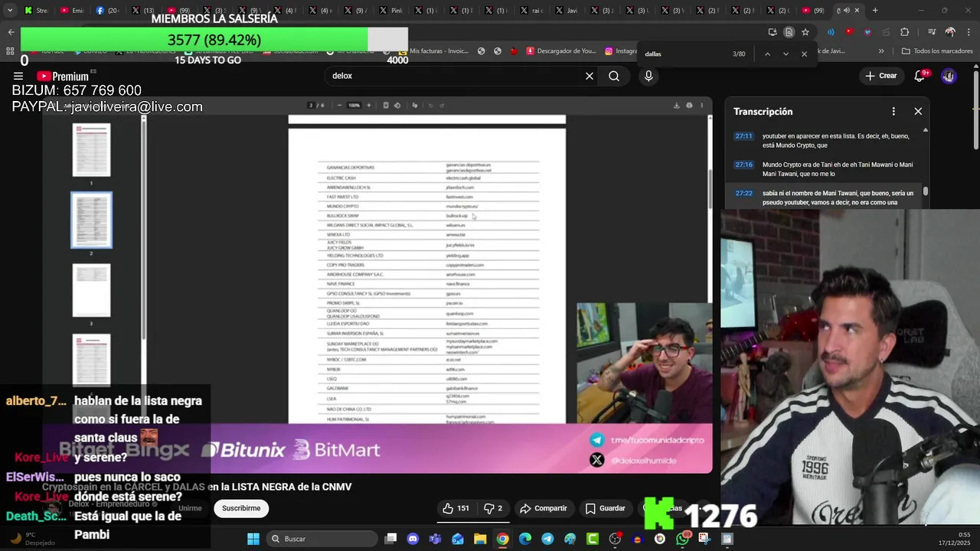This screenshot has height=551, width=980.
Task: Select PDF page 1 thumbnail
Action: [x=91, y=150]
